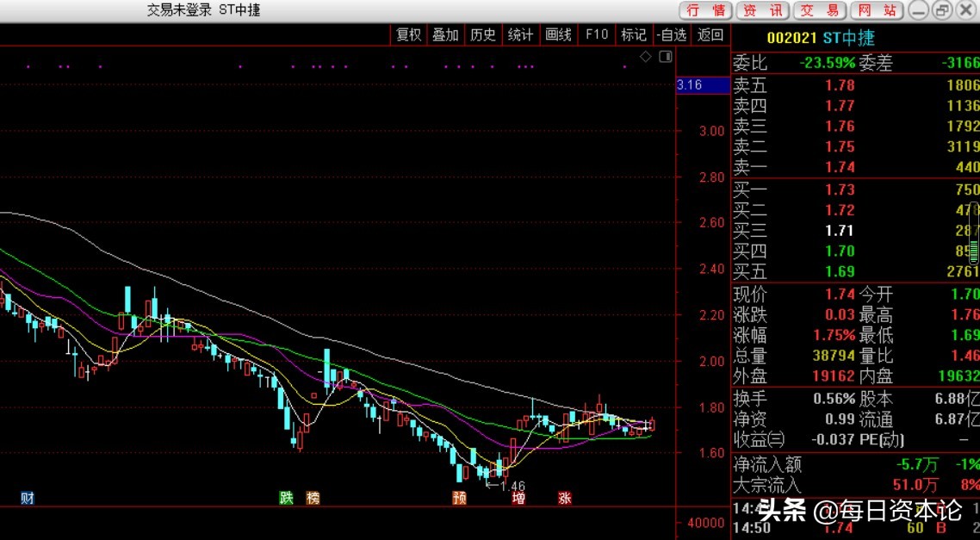Click the 预 forecast event marker
Screen dimensions: 980x540
click(459, 498)
